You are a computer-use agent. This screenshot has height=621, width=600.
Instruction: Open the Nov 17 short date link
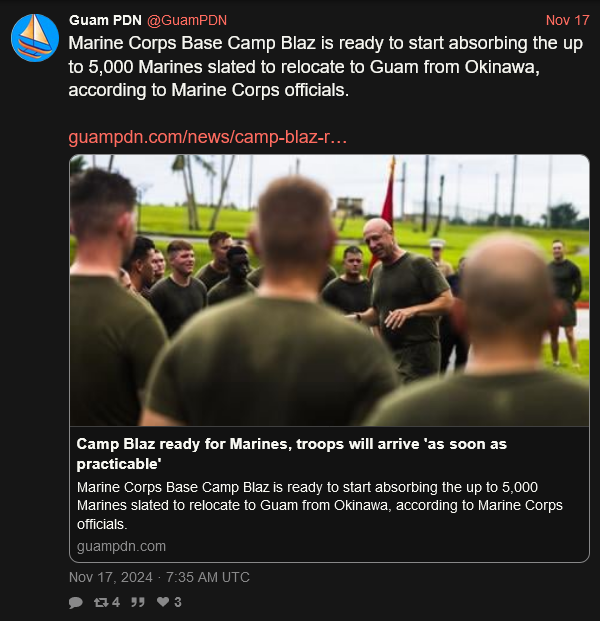pos(568,20)
